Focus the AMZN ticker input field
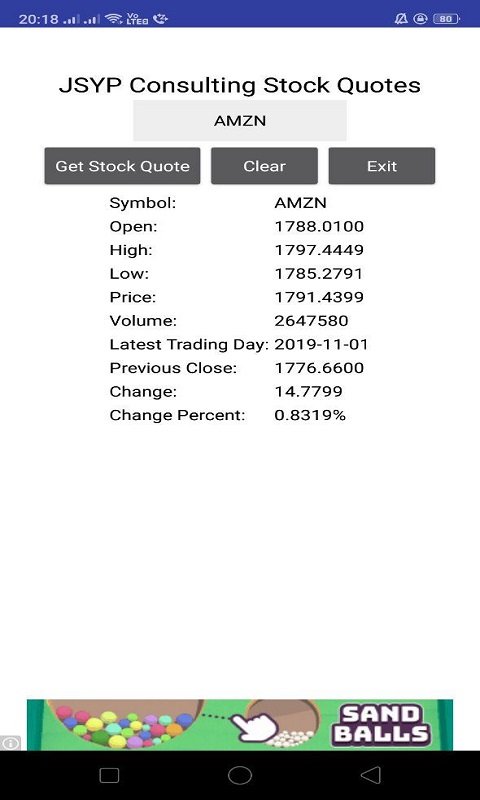This screenshot has width=480, height=800. 240,120
